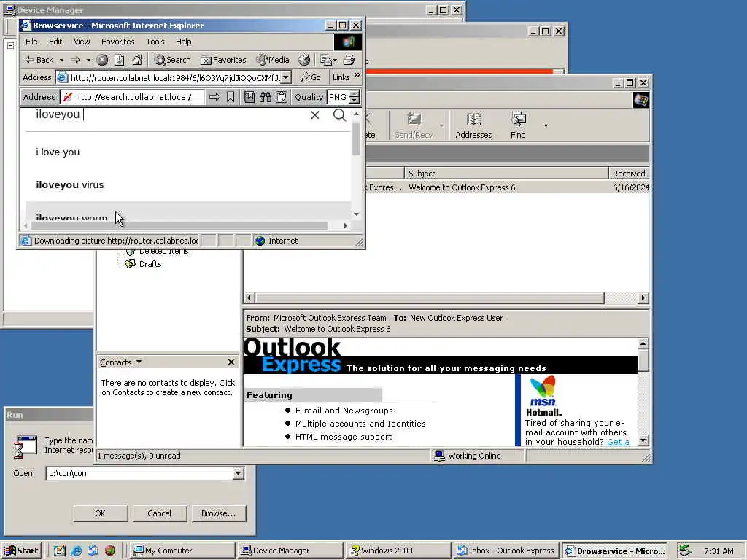Image resolution: width=747 pixels, height=560 pixels.
Task: Open the Back button history dropdown arrow
Action: click(x=61, y=60)
